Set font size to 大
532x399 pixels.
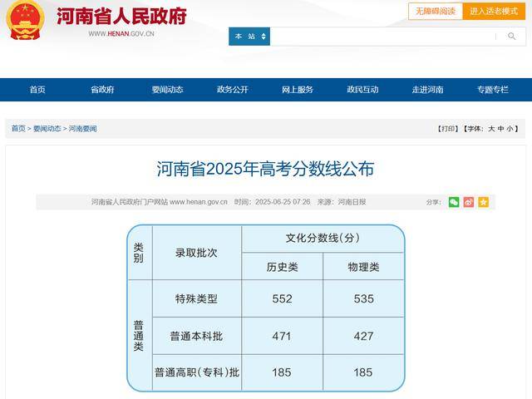[491, 129]
